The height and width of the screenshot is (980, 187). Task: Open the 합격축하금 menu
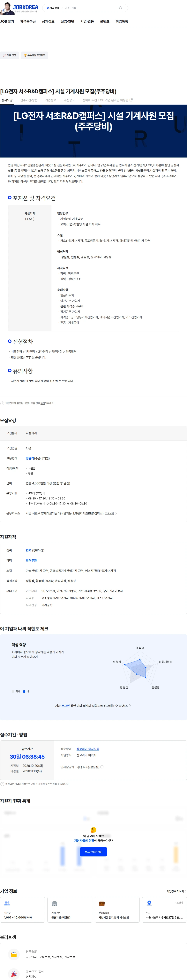pos(28,21)
